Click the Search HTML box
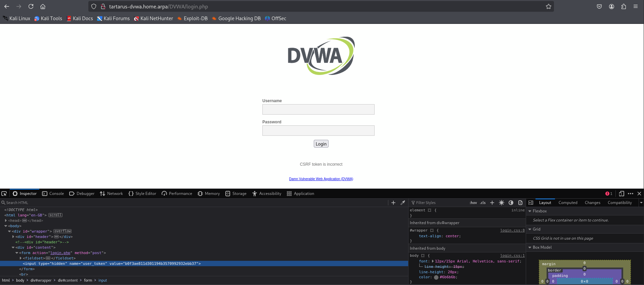Screen dimensions: 644x285 click(x=195, y=203)
